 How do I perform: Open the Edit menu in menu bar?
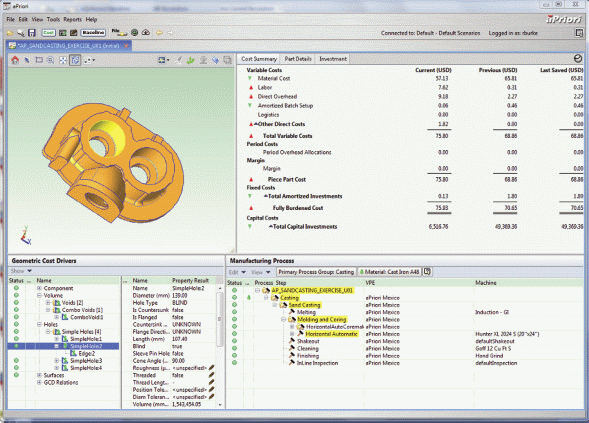(23, 19)
